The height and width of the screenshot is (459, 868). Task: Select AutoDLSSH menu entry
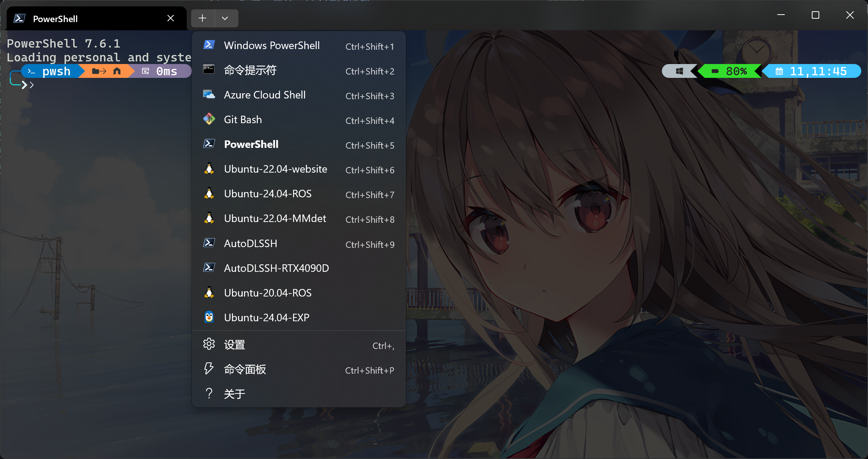(x=299, y=244)
